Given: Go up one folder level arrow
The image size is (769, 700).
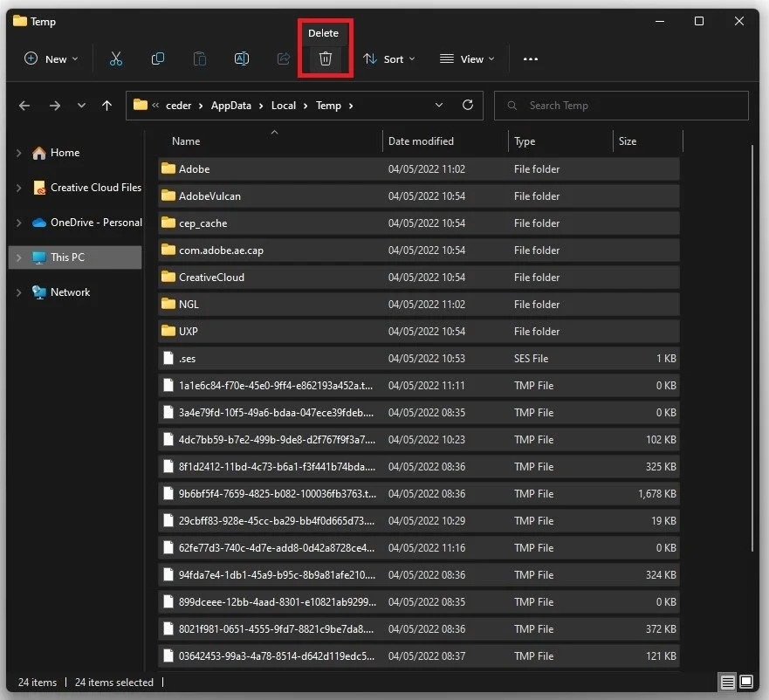Looking at the screenshot, I should pyautogui.click(x=106, y=106).
